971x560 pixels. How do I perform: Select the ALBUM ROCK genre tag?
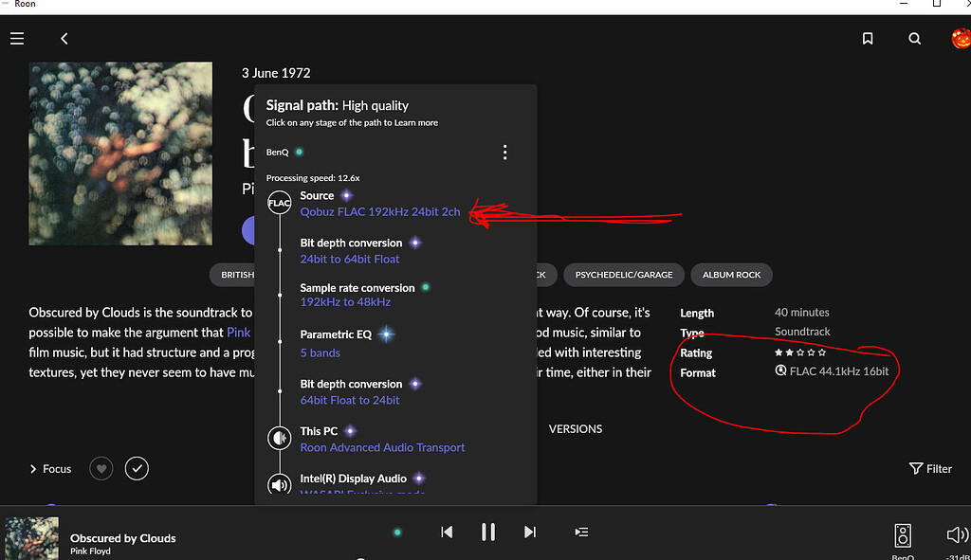[x=731, y=274]
